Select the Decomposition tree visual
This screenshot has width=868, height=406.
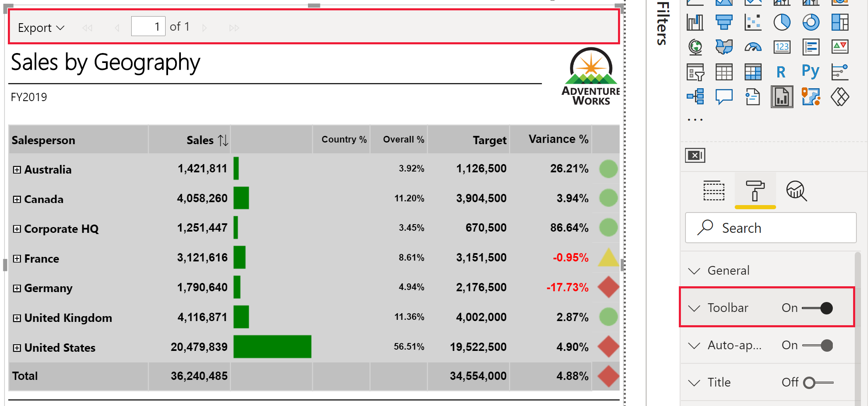(x=695, y=97)
